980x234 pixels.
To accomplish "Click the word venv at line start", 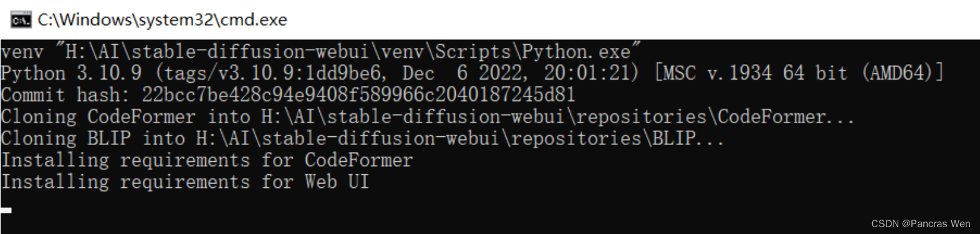I will (22, 51).
